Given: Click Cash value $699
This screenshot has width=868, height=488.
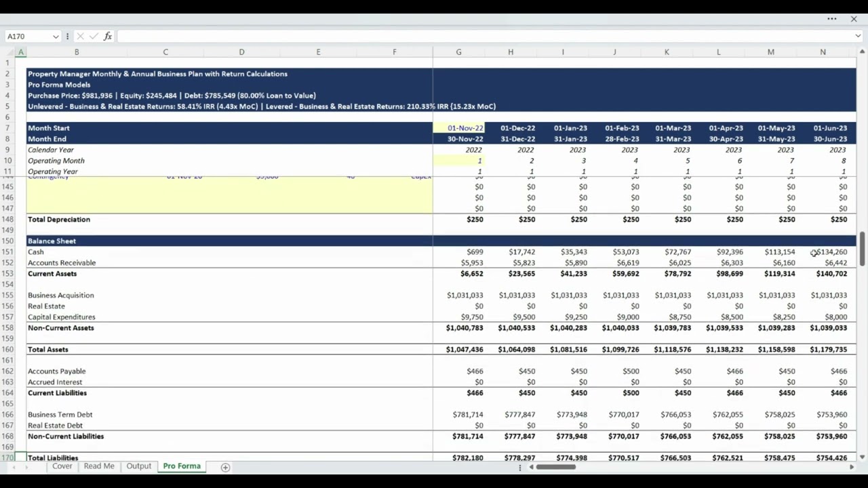Looking at the screenshot, I should click(475, 252).
